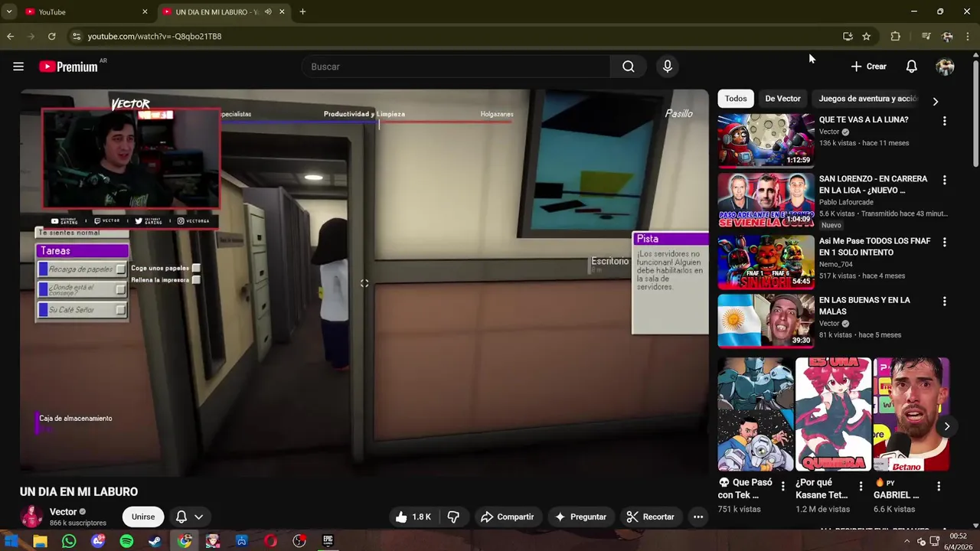Open YouTube notifications bell
The height and width of the screenshot is (551, 980).
pos(911,67)
